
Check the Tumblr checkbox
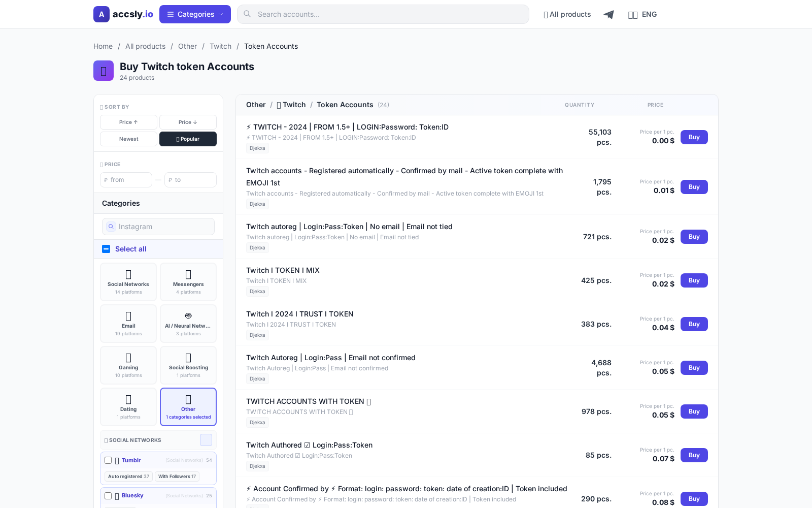[x=108, y=460]
